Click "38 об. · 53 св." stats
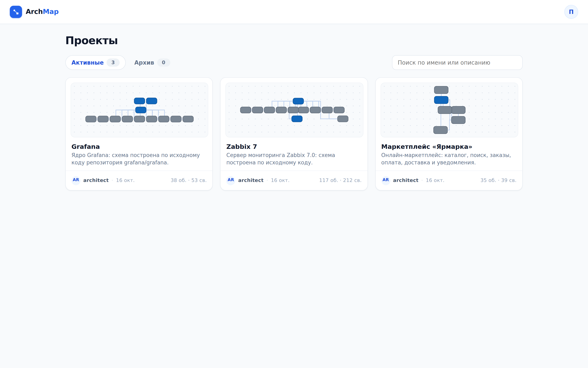 (x=189, y=180)
